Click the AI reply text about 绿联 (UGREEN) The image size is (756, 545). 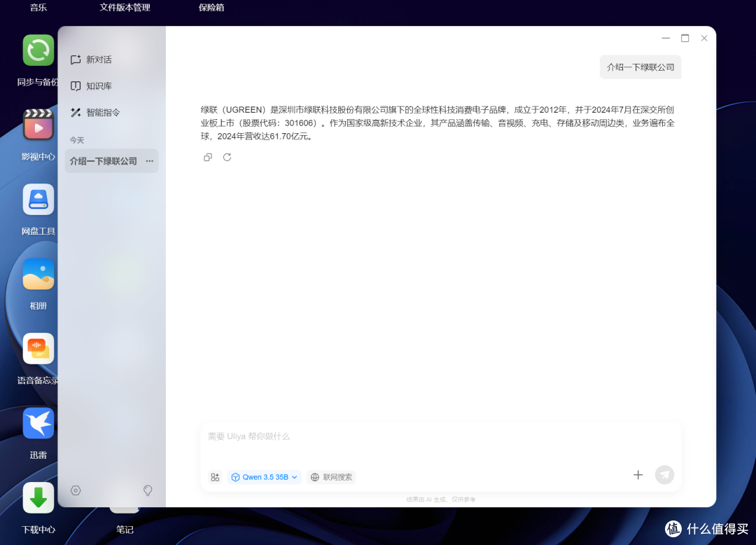437,123
